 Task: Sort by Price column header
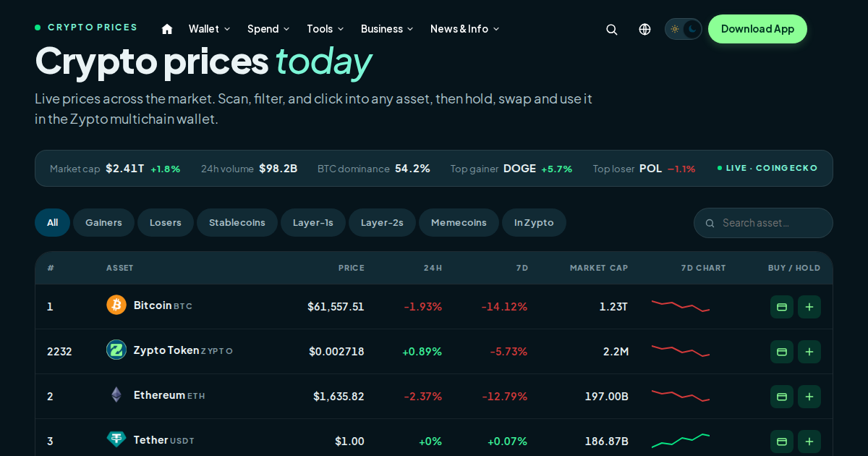352,268
